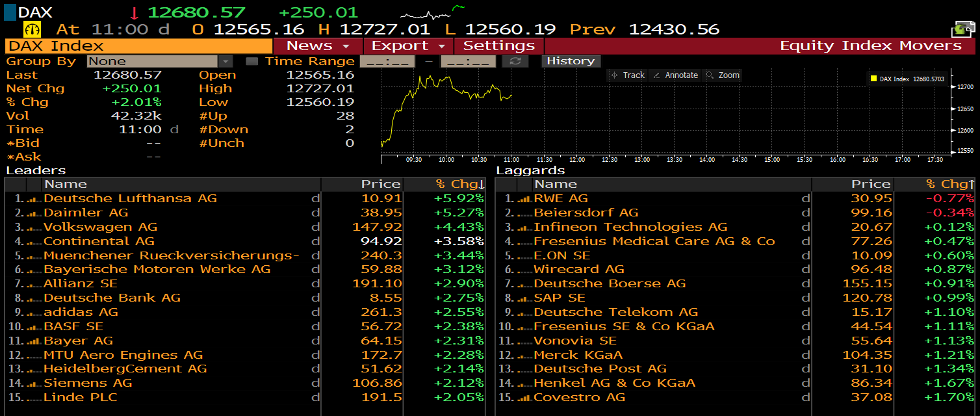980x416 pixels.
Task: Click bar-chart icon for Allianz SE row
Action: [x=34, y=284]
